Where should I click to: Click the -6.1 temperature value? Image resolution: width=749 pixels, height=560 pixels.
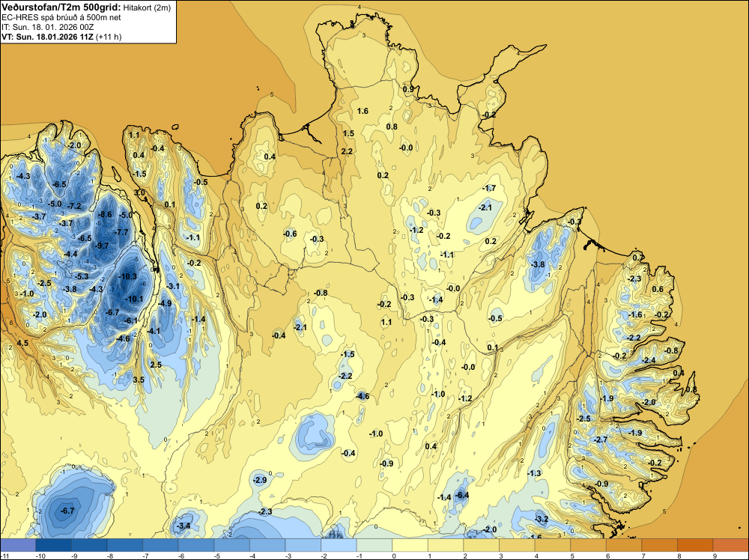click(x=131, y=320)
